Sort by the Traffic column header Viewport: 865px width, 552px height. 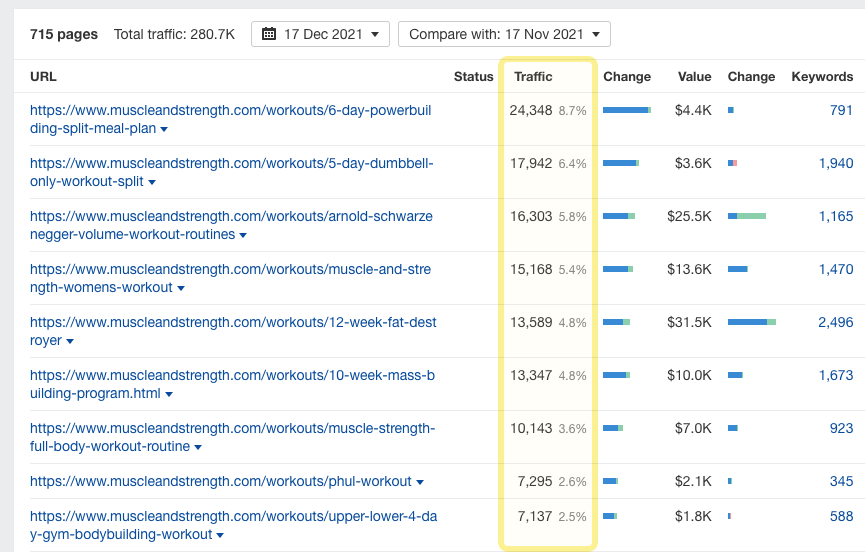pos(533,76)
